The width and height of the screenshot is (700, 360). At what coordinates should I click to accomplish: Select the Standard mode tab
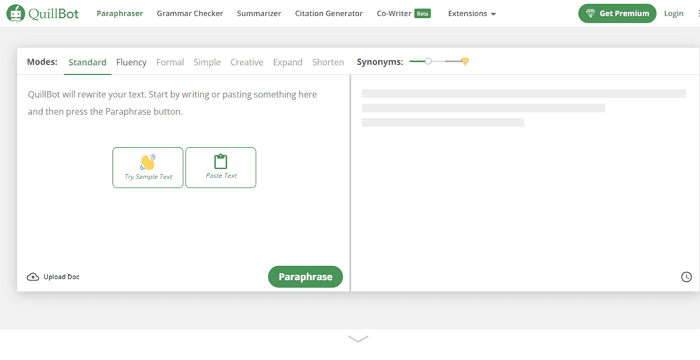pyautogui.click(x=87, y=62)
